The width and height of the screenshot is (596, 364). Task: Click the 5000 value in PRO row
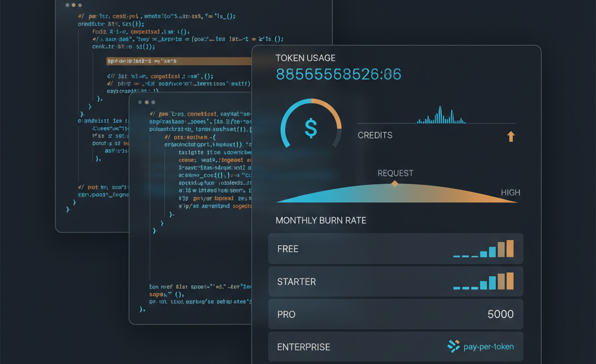coord(500,314)
